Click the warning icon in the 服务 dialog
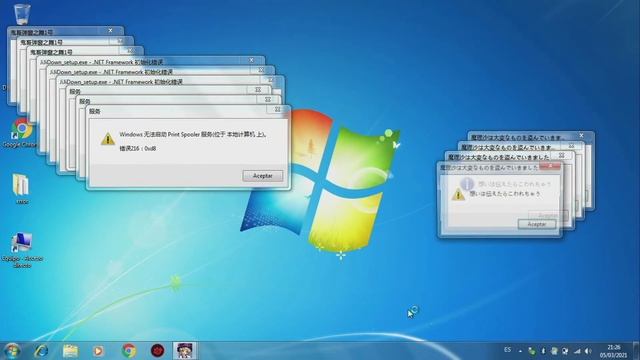The height and width of the screenshot is (360, 640). coord(108,139)
